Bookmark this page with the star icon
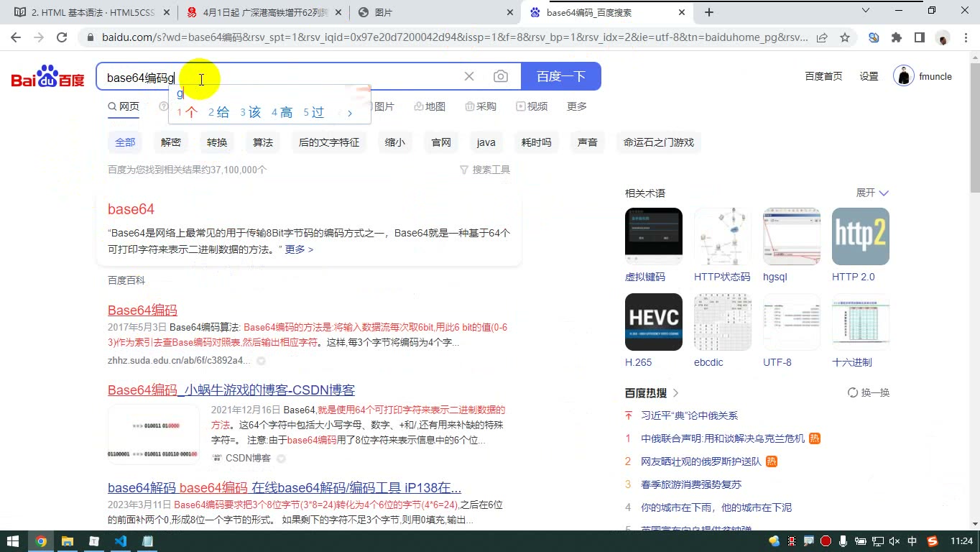 pyautogui.click(x=845, y=37)
